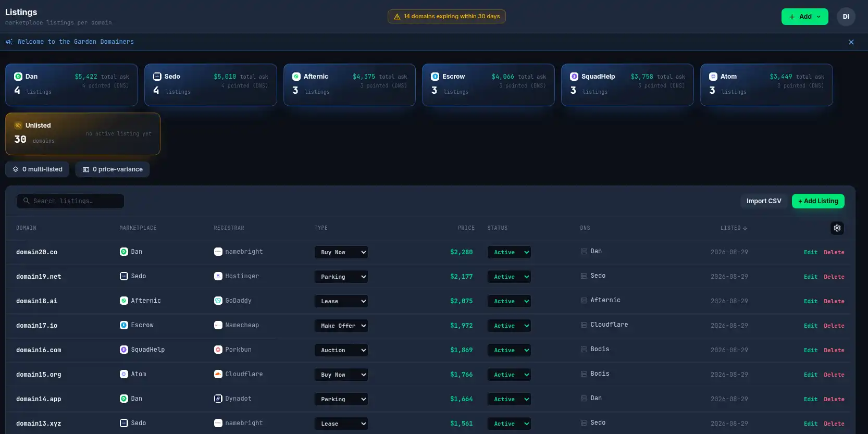Image resolution: width=868 pixels, height=434 pixels.
Task: Dismiss the welcome banner with the X
Action: pos(851,42)
